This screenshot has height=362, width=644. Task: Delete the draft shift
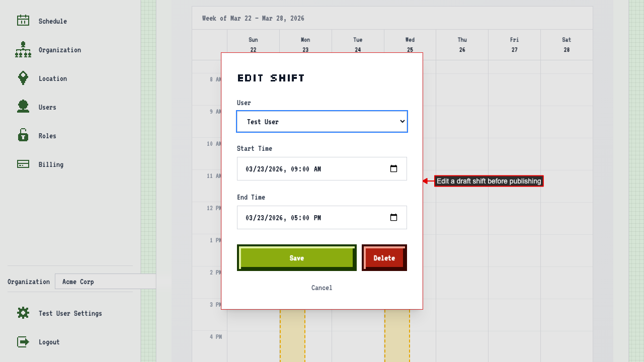click(x=384, y=257)
